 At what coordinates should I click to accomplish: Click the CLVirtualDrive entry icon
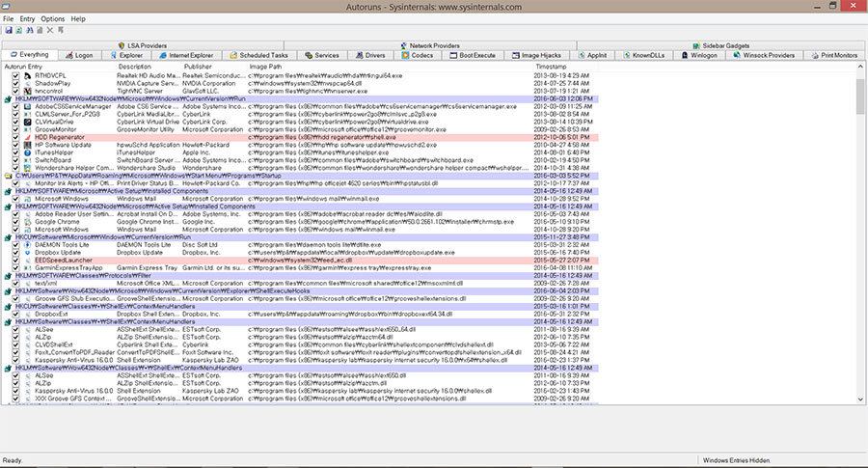[27, 122]
